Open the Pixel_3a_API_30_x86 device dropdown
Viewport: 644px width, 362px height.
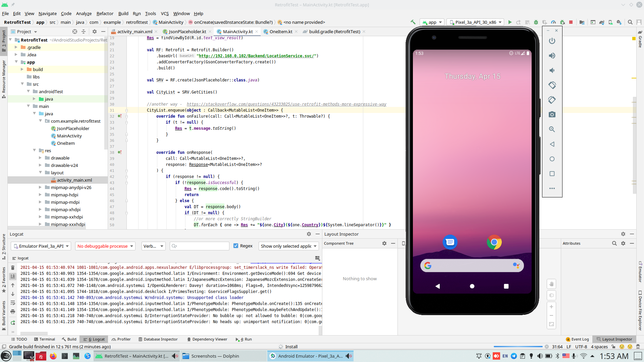[x=476, y=22]
